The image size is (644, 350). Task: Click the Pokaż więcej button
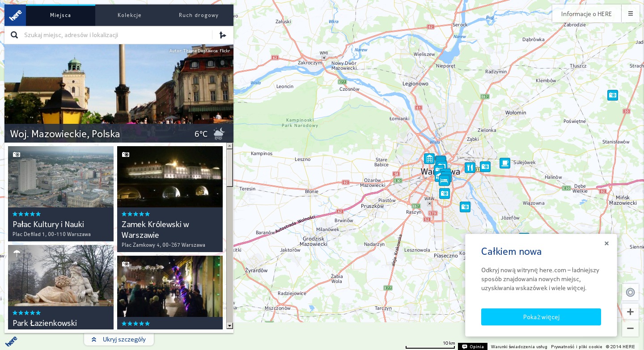[x=541, y=317]
